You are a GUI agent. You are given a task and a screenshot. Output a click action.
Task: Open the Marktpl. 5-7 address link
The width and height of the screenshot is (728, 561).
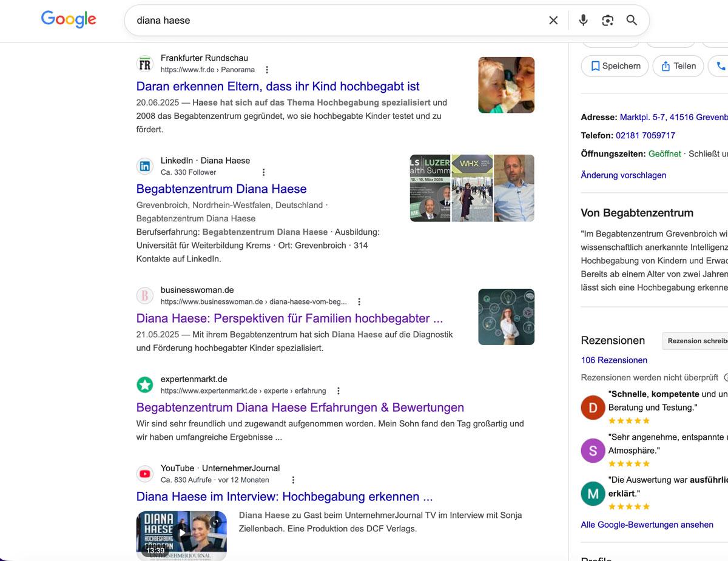(673, 117)
